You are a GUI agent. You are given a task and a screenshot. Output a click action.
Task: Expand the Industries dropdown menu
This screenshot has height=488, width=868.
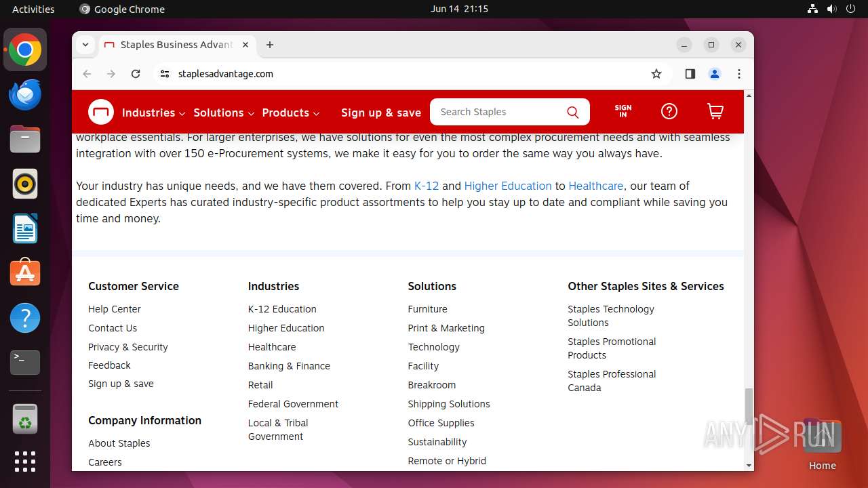(x=153, y=113)
